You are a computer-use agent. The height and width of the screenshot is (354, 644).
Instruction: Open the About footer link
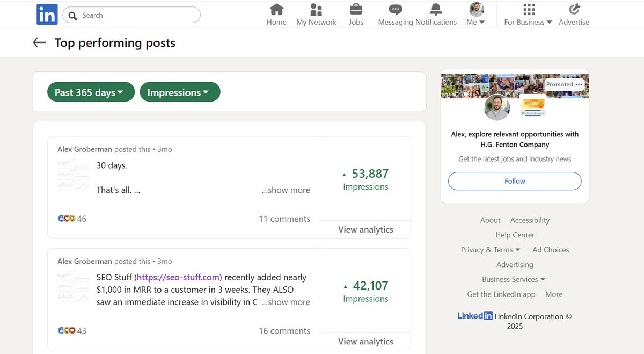(x=490, y=220)
